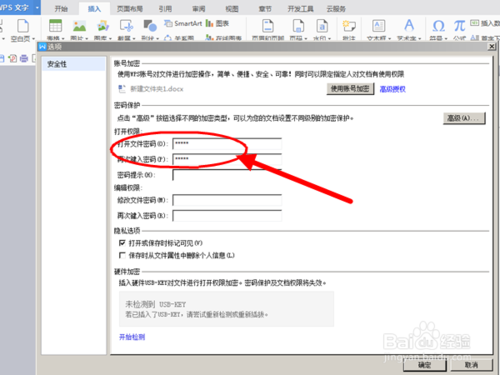Click the screenshot capture icon

point(126,26)
